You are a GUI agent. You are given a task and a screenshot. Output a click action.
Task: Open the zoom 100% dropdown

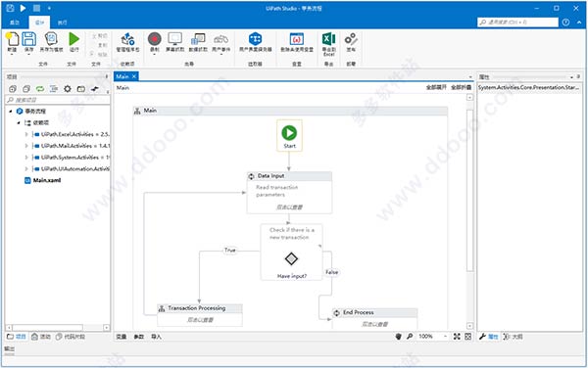[x=445, y=337]
